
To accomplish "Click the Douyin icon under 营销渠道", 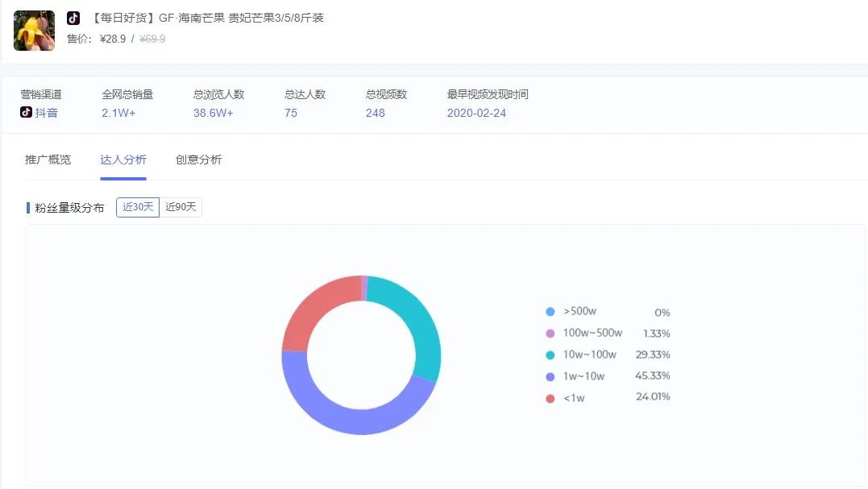I will tap(26, 112).
